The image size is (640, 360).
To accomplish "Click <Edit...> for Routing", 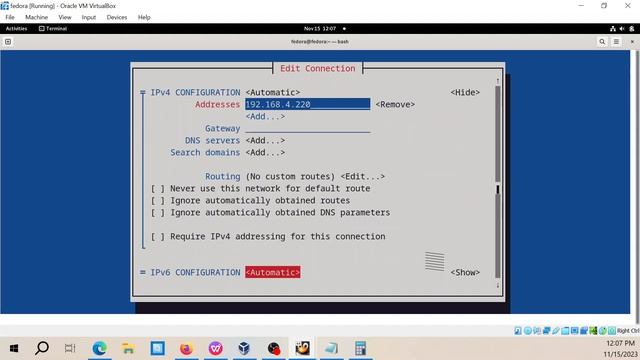I will pyautogui.click(x=362, y=177).
